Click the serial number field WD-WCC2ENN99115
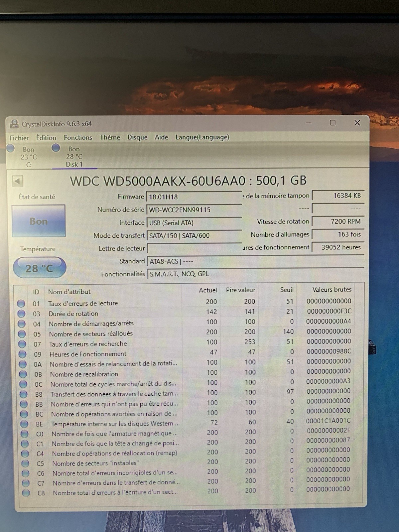The width and height of the screenshot is (399, 532). (x=195, y=209)
